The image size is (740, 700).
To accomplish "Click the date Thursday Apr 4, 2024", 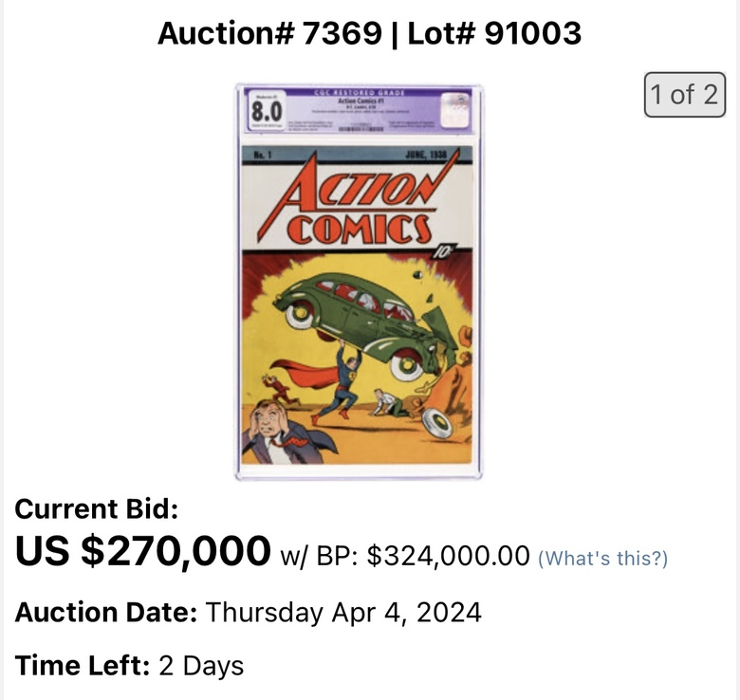I will pyautogui.click(x=343, y=613).
